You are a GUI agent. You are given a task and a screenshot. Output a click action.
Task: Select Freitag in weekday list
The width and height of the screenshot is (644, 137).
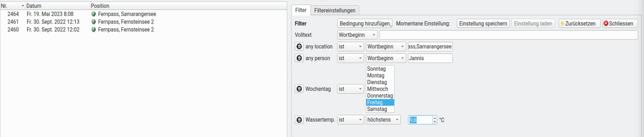pyautogui.click(x=380, y=102)
